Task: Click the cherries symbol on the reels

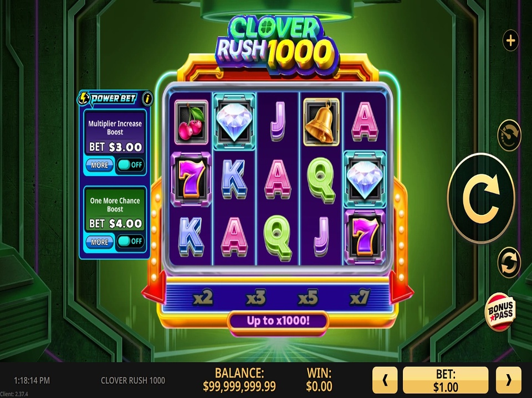Action: (x=191, y=122)
